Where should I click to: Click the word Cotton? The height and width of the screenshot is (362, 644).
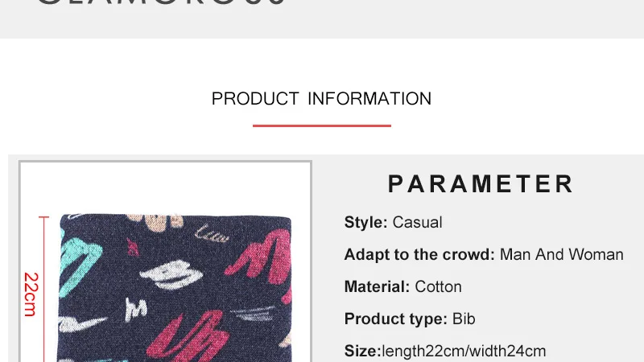(438, 286)
